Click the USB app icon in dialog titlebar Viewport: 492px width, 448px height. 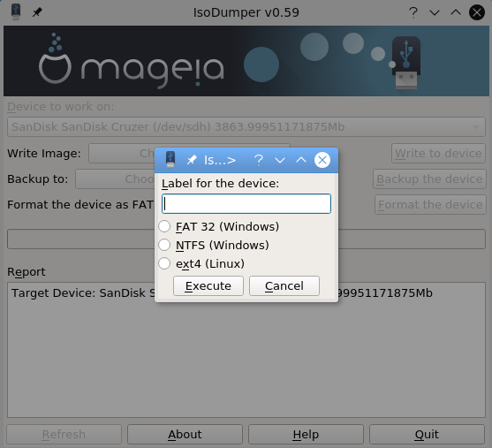click(170, 159)
